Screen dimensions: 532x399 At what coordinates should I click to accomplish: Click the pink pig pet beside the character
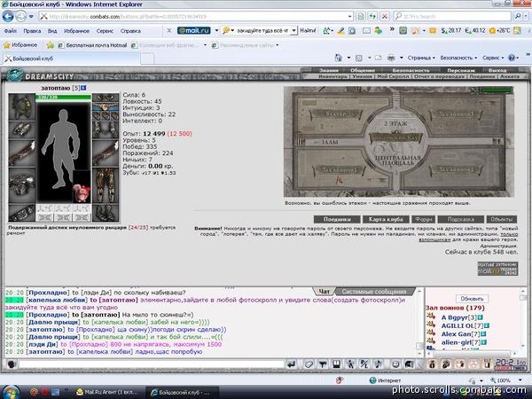click(82, 192)
